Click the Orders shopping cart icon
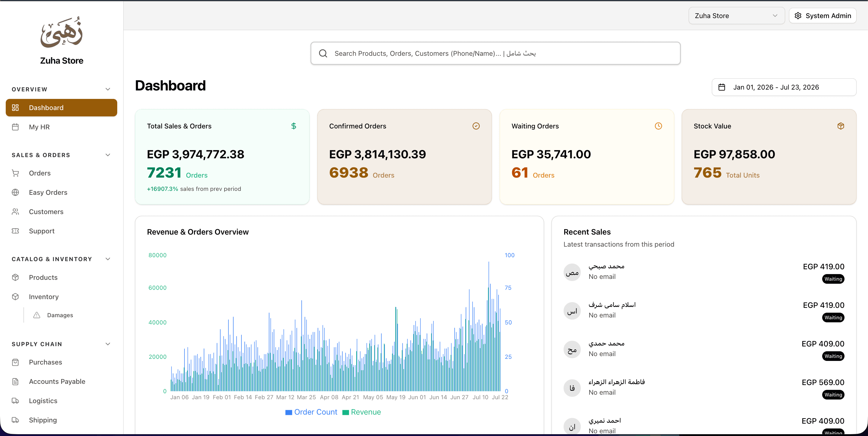The height and width of the screenshot is (436, 868). click(x=15, y=173)
